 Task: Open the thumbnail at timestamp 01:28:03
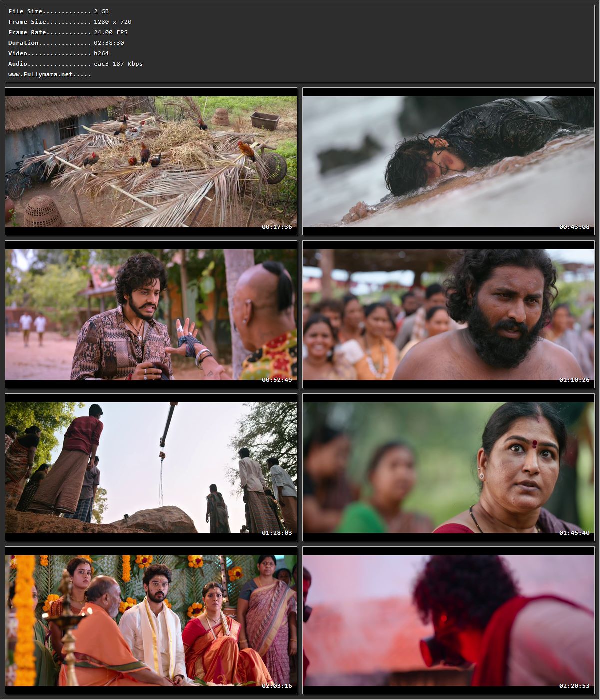tap(151, 467)
